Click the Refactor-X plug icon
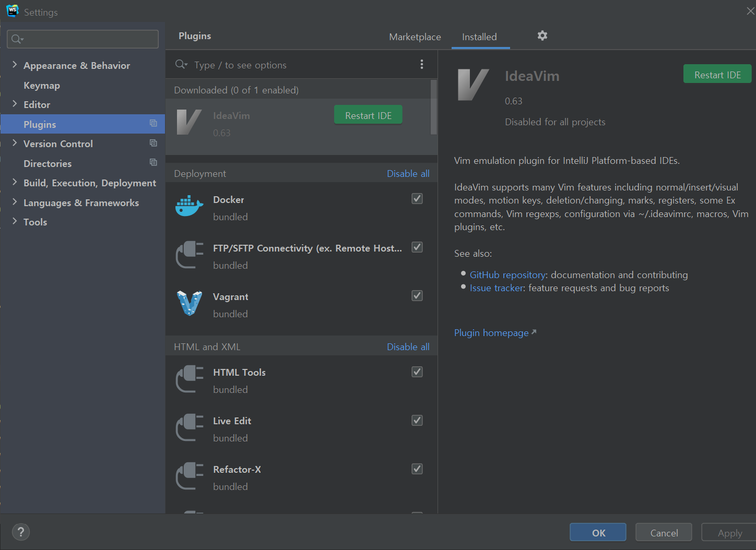756x550 pixels. click(x=189, y=476)
